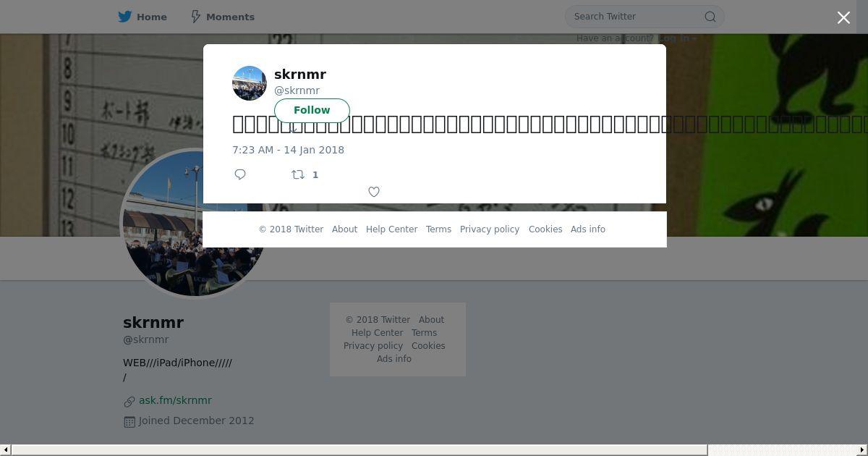Screen dimensions: 868x456
Task: Open Privacy policy in the tweet dialog footer
Action: point(490,229)
